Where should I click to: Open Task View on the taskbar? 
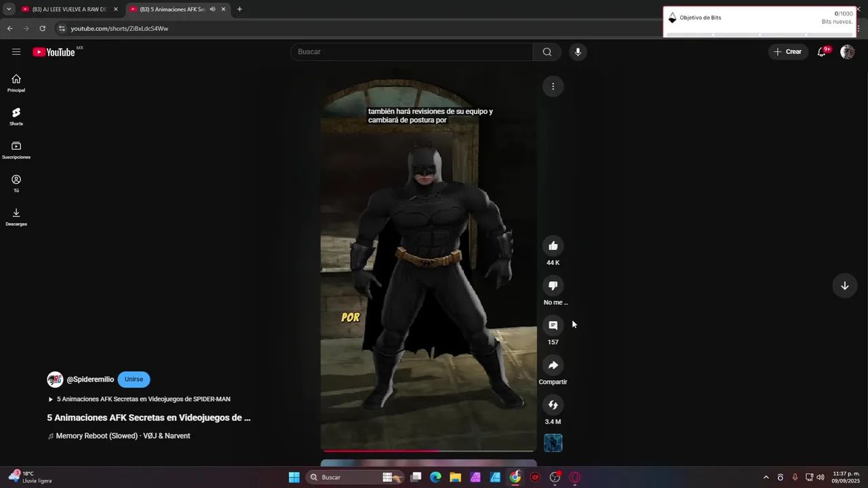pos(416,477)
